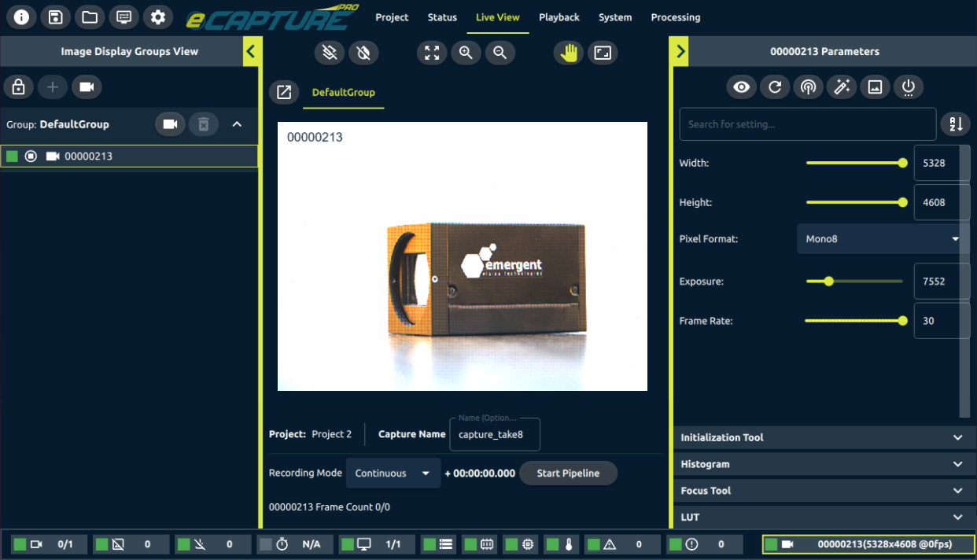The width and height of the screenshot is (977, 560).
Task: Toggle green box of the chip/CPU status
Action: [511, 544]
